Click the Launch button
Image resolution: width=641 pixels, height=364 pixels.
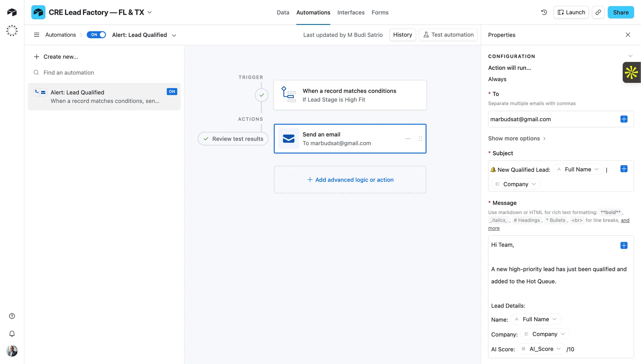click(x=571, y=12)
